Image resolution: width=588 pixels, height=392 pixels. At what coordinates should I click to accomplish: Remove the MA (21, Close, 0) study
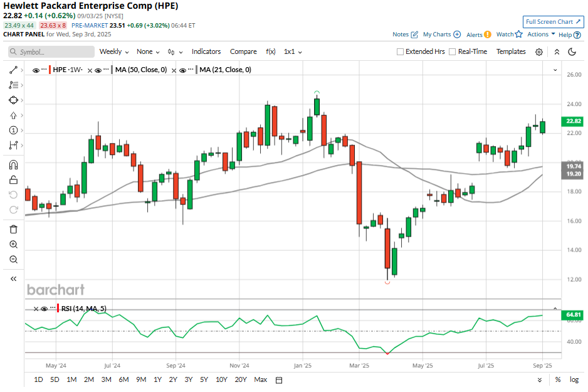174,70
